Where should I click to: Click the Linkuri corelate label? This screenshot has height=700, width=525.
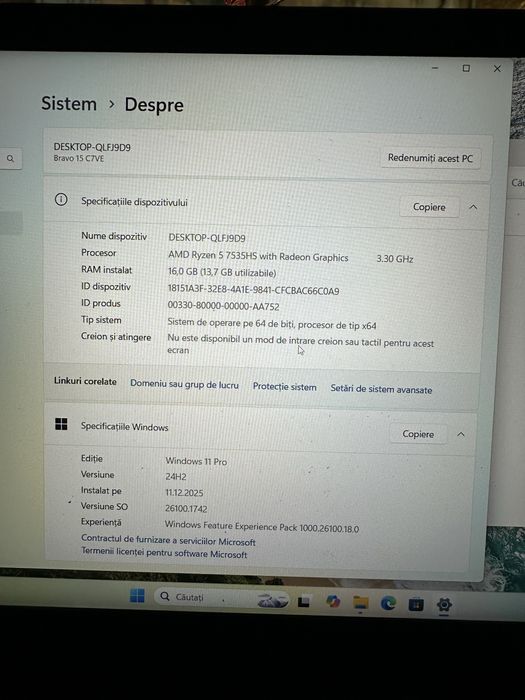click(x=85, y=381)
